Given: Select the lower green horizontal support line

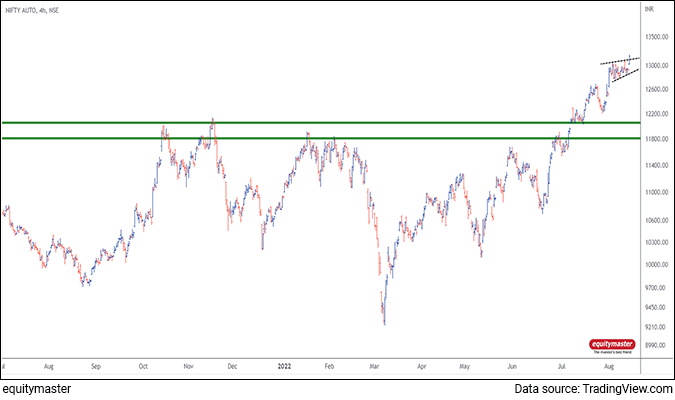Looking at the screenshot, I should click(x=300, y=139).
